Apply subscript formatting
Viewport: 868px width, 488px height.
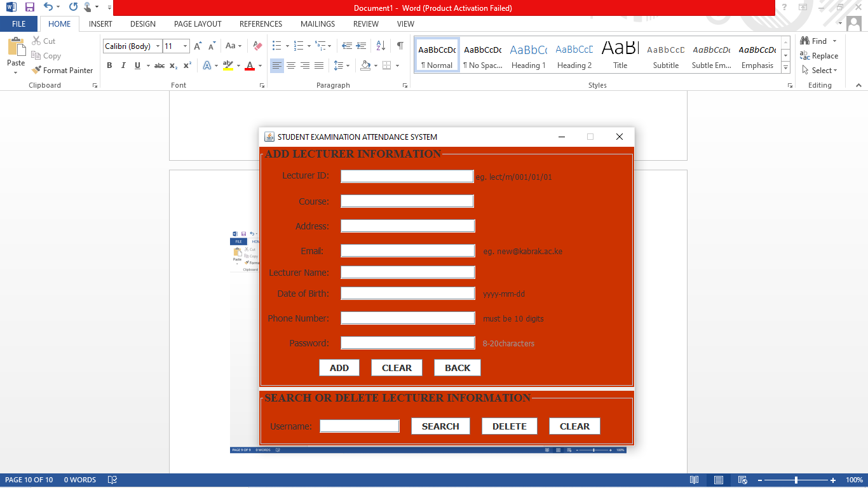click(x=173, y=65)
